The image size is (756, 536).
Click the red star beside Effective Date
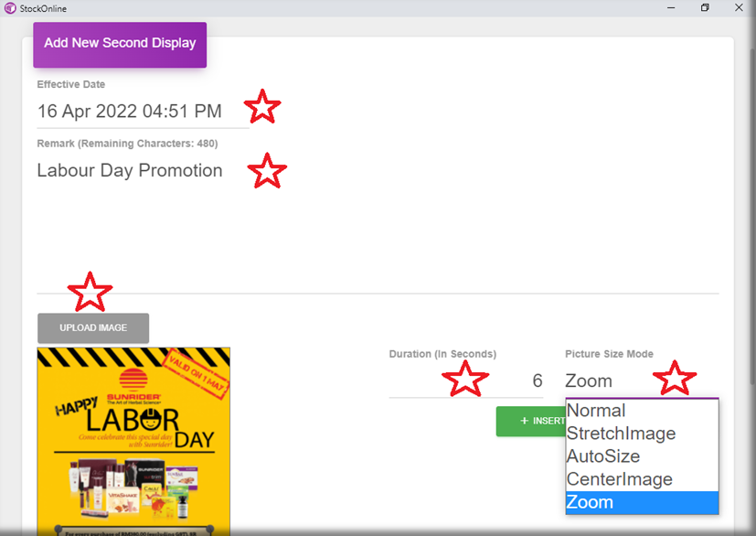click(262, 108)
